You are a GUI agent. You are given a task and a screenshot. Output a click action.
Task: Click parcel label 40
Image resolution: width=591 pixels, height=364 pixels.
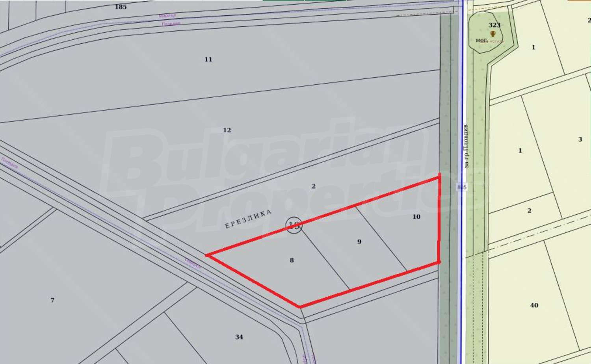pos(534,305)
